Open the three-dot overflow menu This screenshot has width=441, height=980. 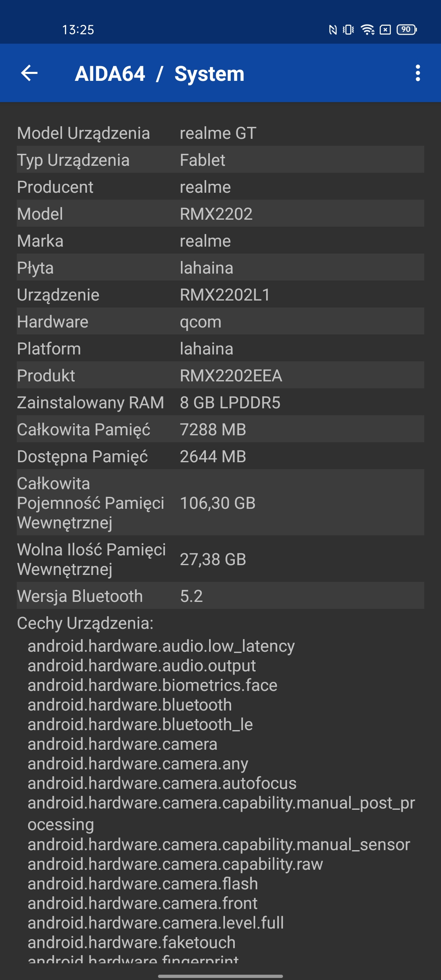click(417, 73)
